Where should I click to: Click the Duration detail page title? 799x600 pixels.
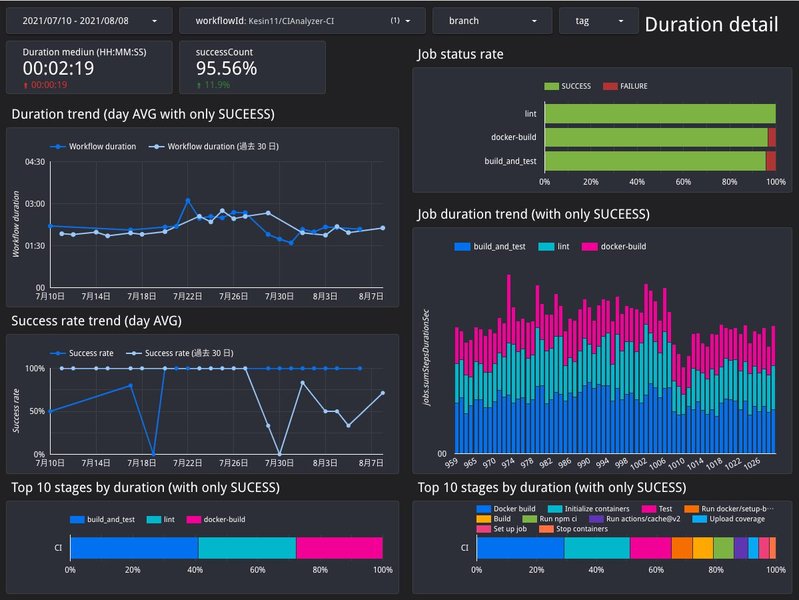coord(711,24)
